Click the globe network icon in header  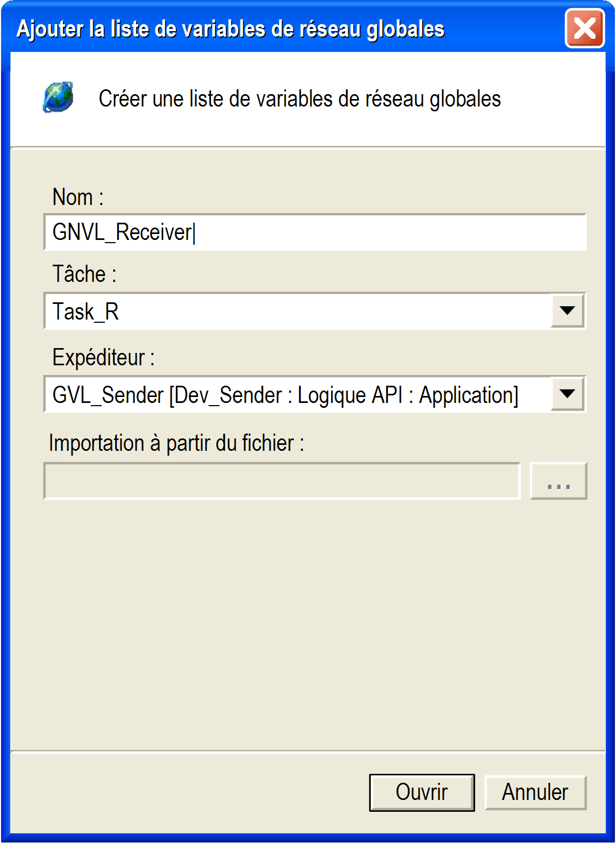tap(58, 97)
